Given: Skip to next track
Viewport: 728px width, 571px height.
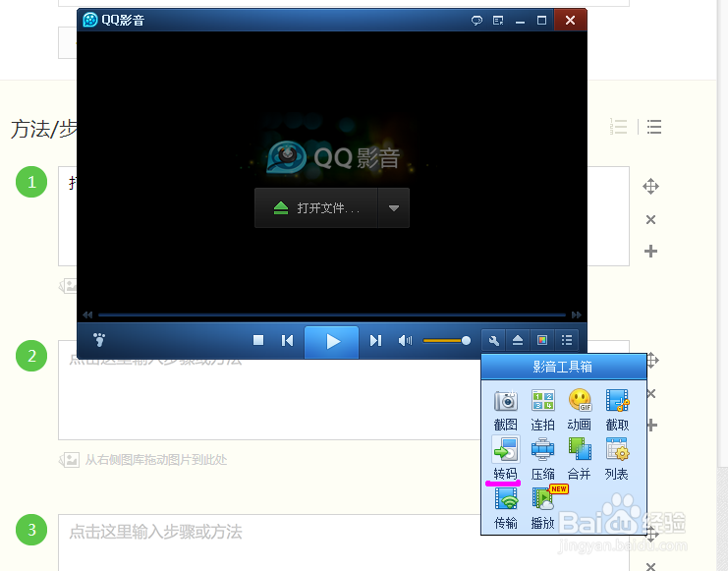Looking at the screenshot, I should (x=375, y=341).
